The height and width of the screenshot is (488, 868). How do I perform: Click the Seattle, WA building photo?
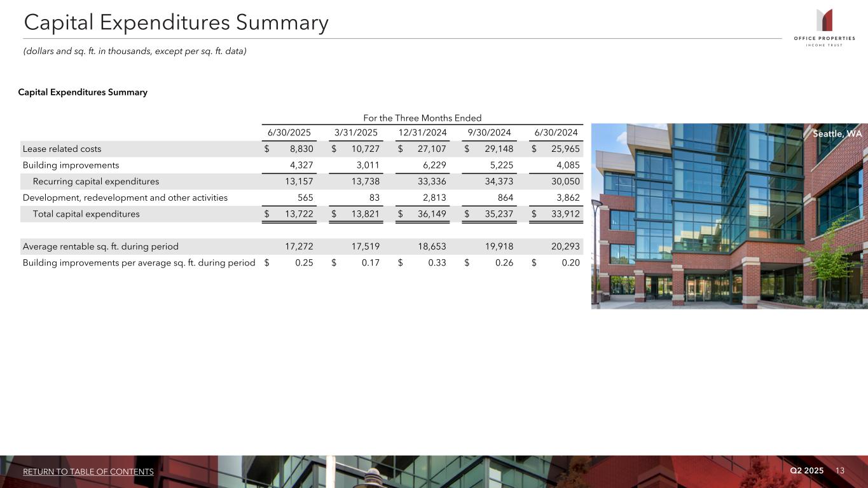pos(729,216)
